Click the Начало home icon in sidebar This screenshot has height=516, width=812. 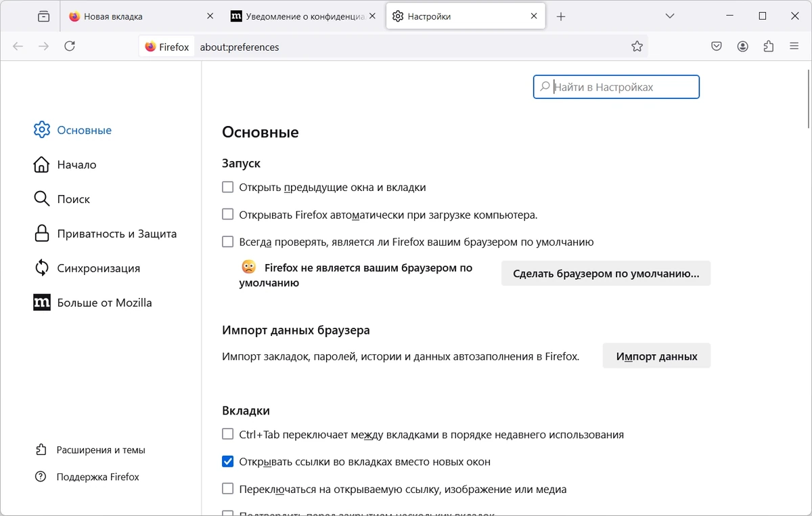41,165
